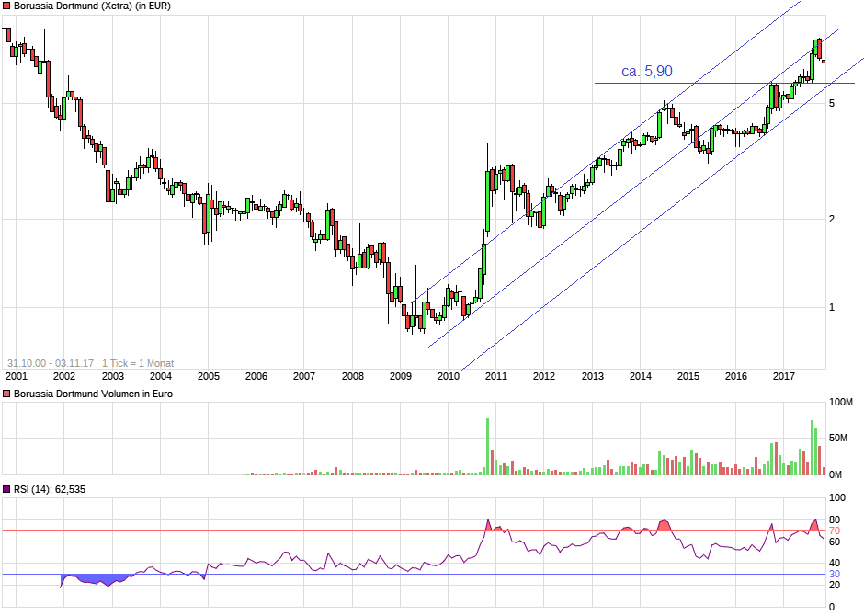Click the 2017 year label on the time axis
This screenshot has height=616, width=864.
(783, 376)
